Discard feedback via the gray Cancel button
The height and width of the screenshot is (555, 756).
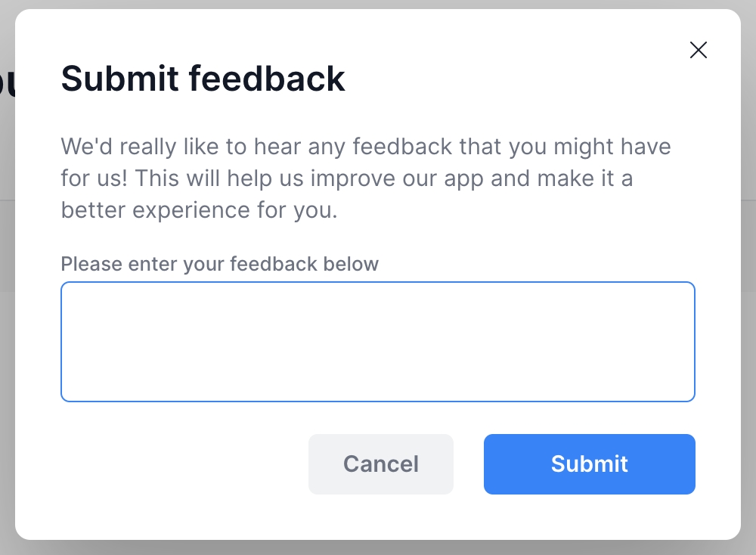point(380,464)
